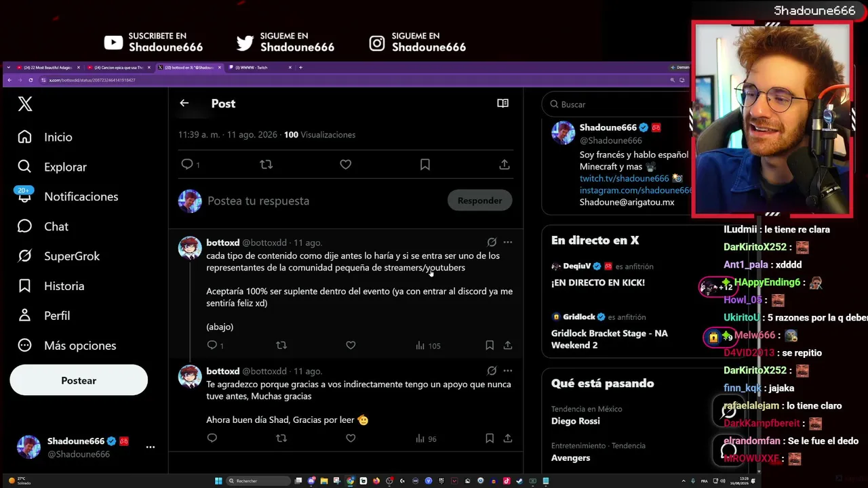
Task: Go back with the Post arrow
Action: click(184, 103)
